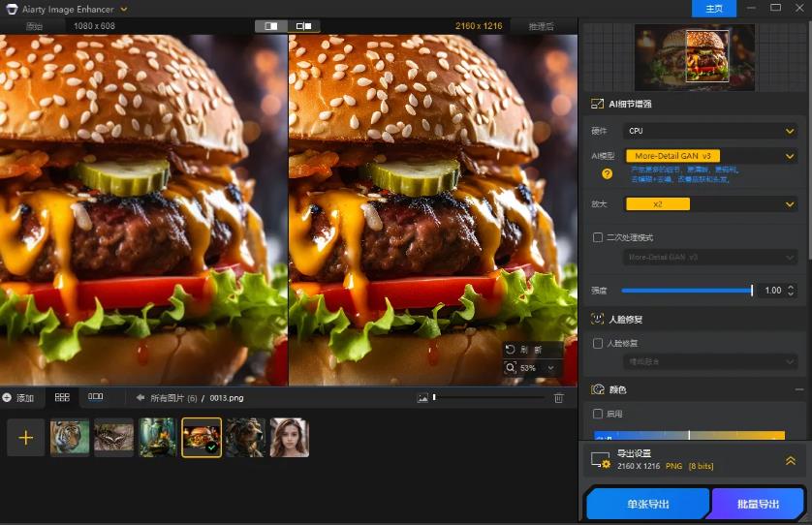Screen dimensions: 812x525
Task: Collapse the 颜色 section with minus icon
Action: [799, 389]
